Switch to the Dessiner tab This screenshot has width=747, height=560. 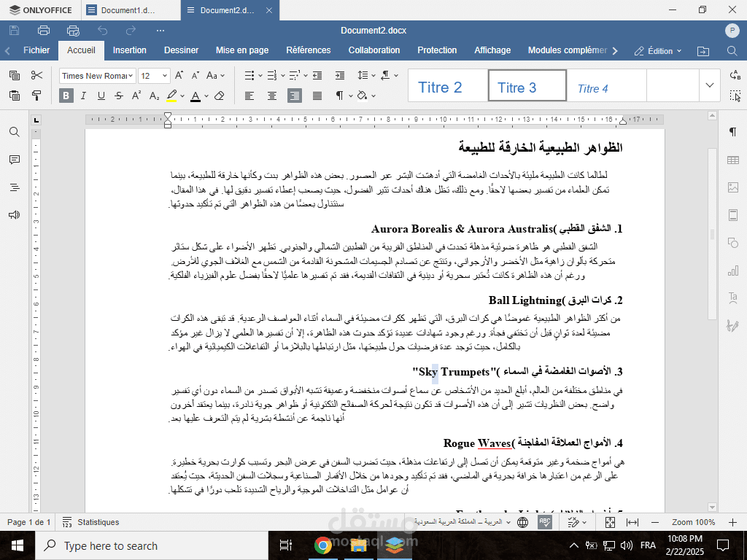point(181,50)
